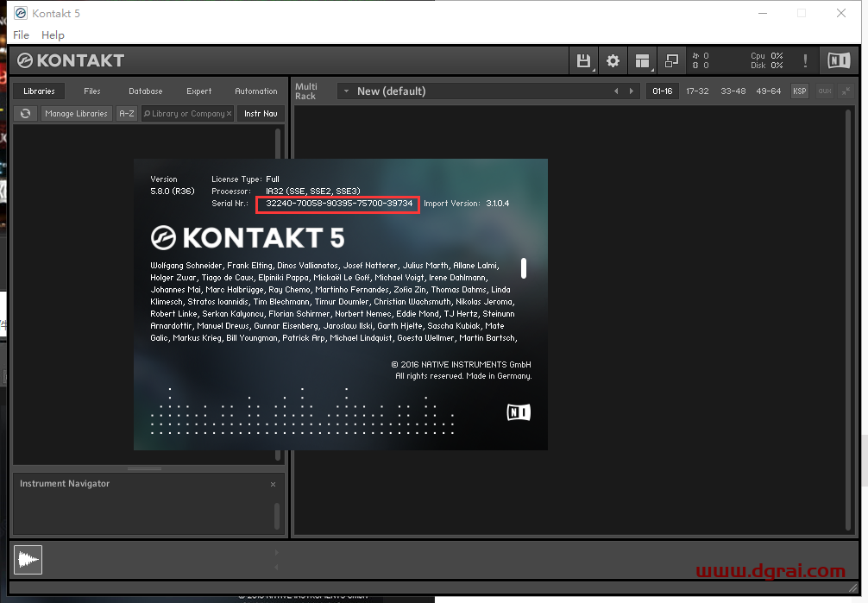
Task: Click the Native Instruments logo icon
Action: tap(838, 60)
